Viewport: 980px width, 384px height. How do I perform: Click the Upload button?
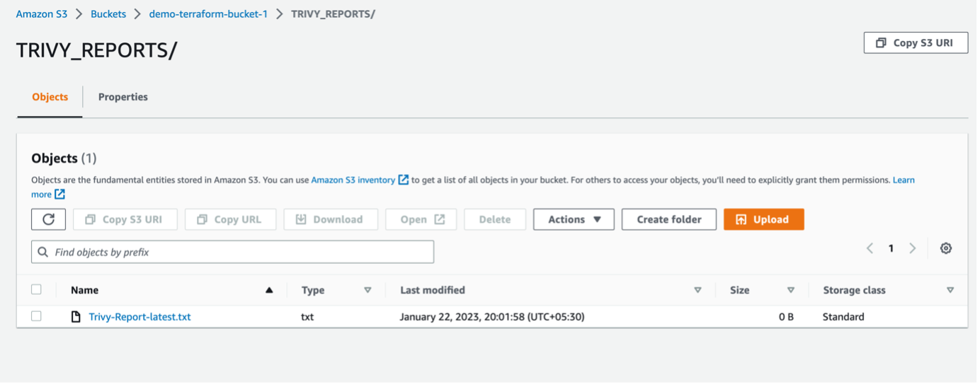[763, 219]
